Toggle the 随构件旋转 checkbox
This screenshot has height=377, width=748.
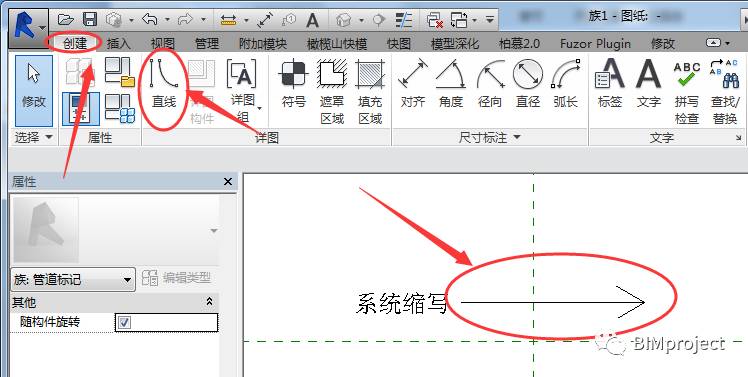click(125, 323)
